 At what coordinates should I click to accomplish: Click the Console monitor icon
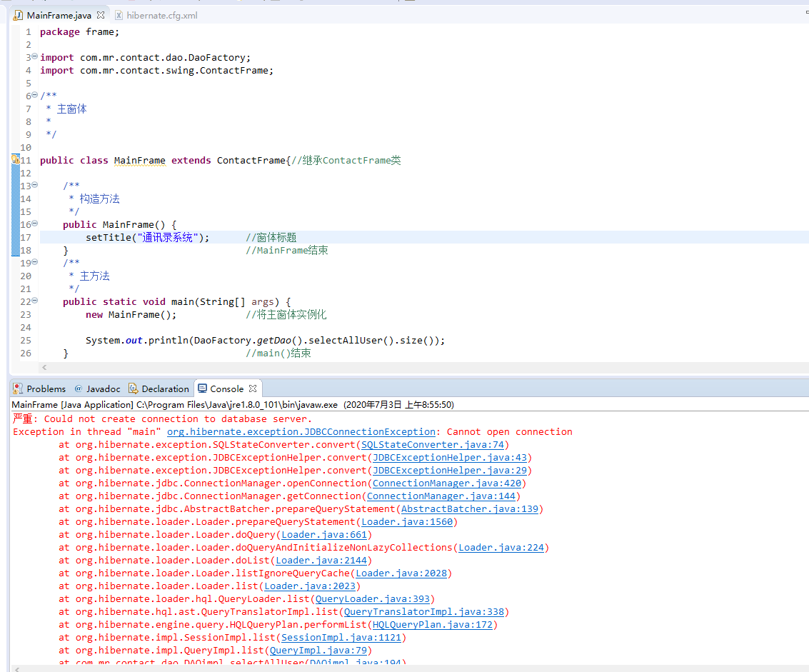tap(203, 388)
